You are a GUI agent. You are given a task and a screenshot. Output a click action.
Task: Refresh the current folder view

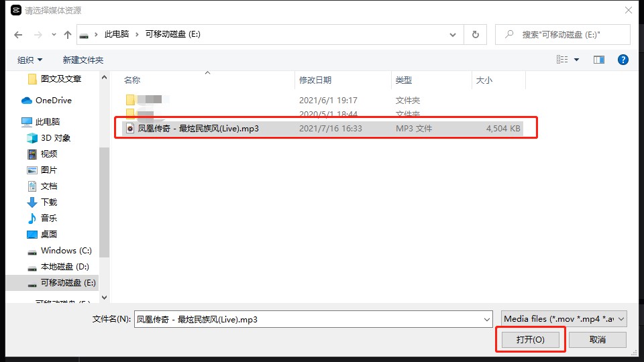pyautogui.click(x=476, y=34)
